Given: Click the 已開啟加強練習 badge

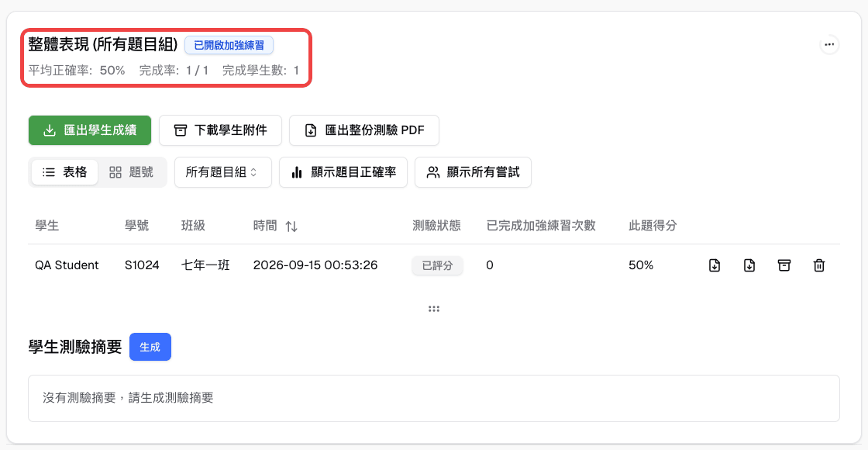Looking at the screenshot, I should tap(229, 46).
